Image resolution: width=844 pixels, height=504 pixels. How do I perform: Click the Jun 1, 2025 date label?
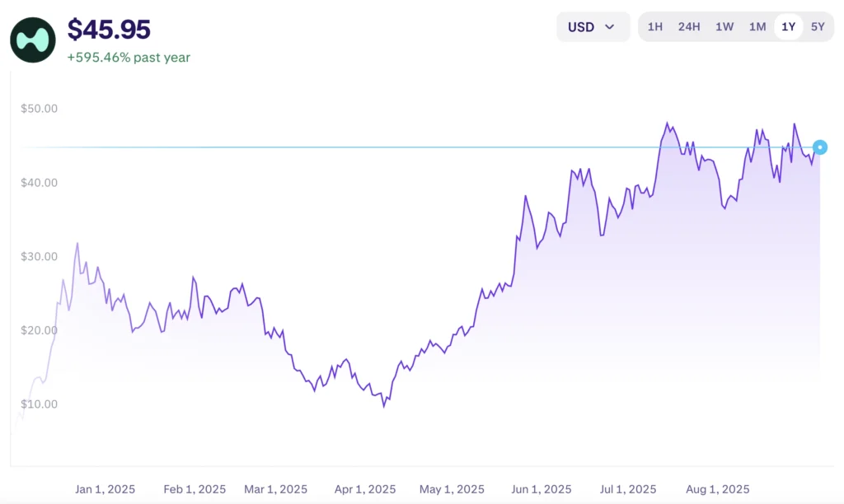click(542, 489)
